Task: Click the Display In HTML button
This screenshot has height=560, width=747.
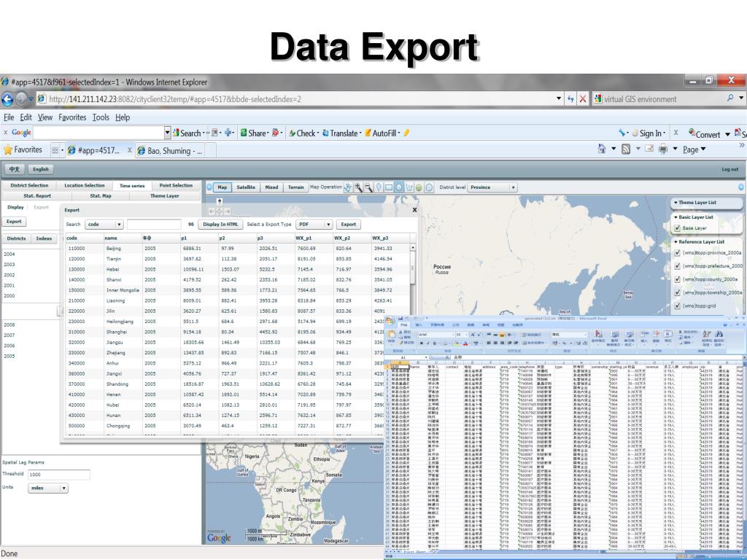Action: (x=220, y=225)
